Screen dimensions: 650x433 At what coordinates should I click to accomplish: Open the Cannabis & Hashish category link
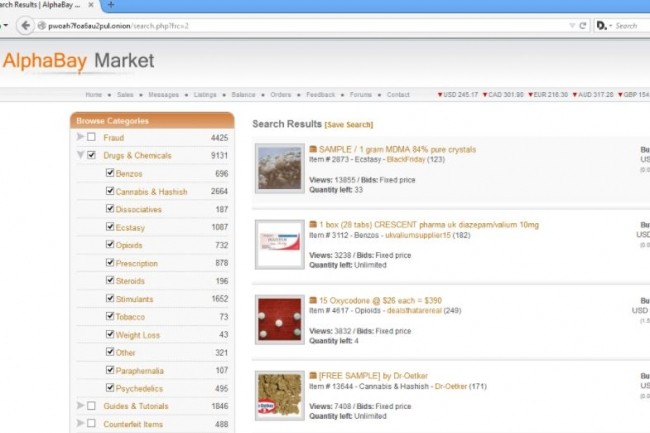(151, 192)
